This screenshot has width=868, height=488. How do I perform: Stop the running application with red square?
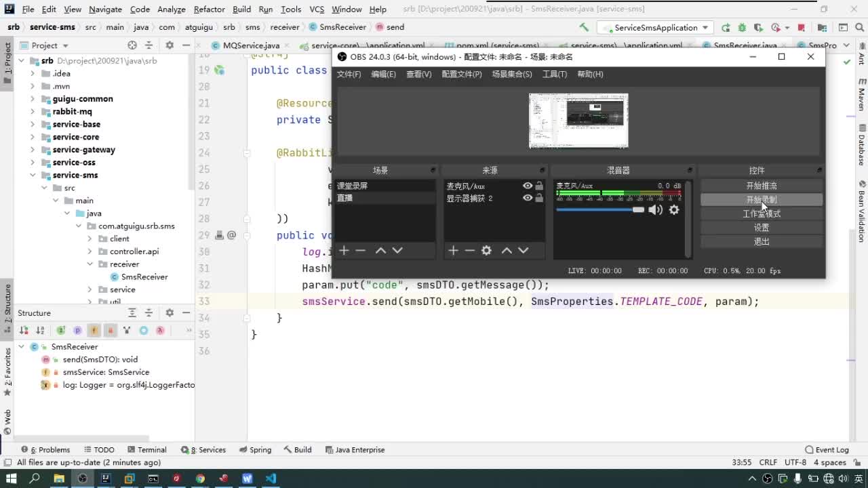point(802,28)
